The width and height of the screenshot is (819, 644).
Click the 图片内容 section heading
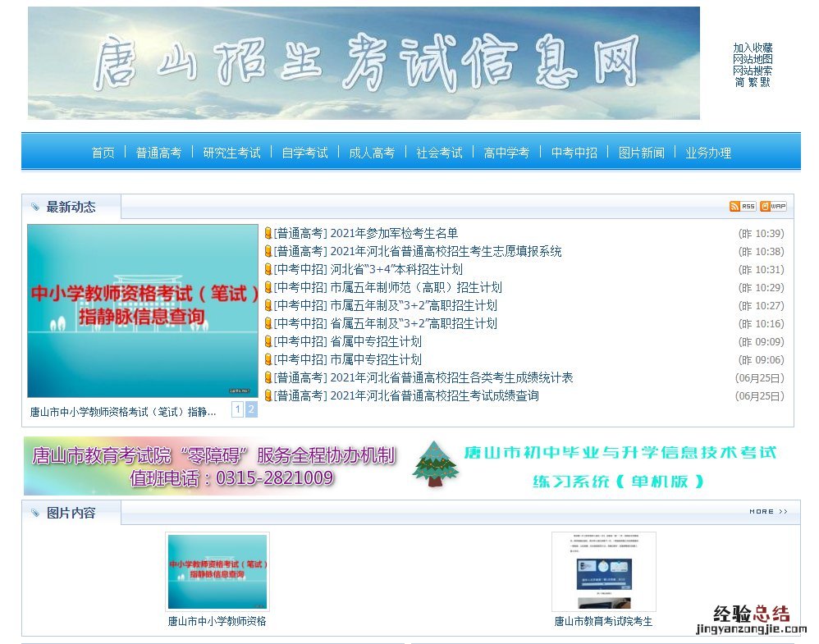[71, 513]
